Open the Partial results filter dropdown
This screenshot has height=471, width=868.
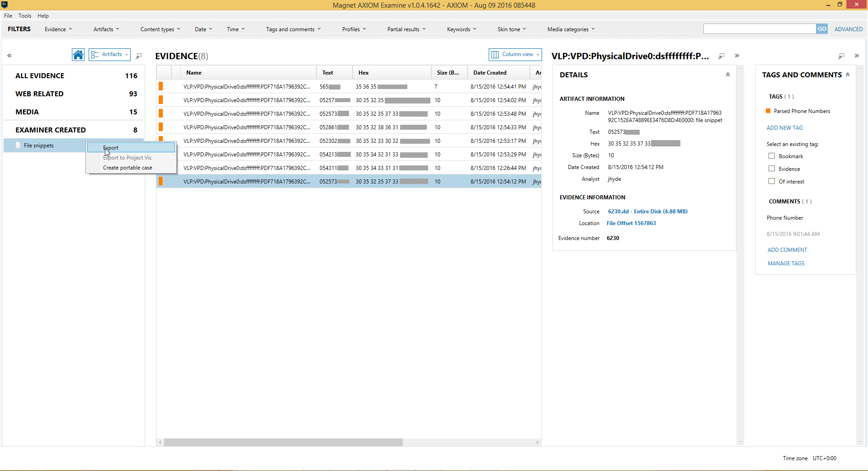tap(406, 29)
